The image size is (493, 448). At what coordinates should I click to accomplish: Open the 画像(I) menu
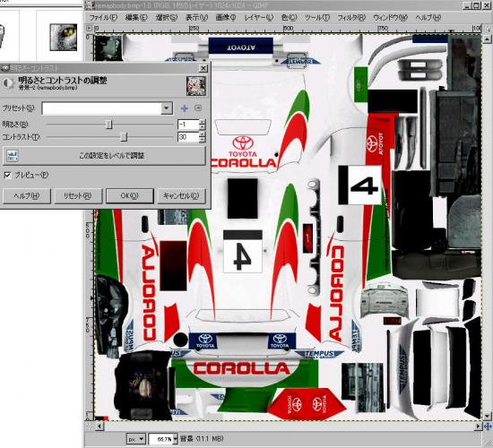tap(226, 18)
